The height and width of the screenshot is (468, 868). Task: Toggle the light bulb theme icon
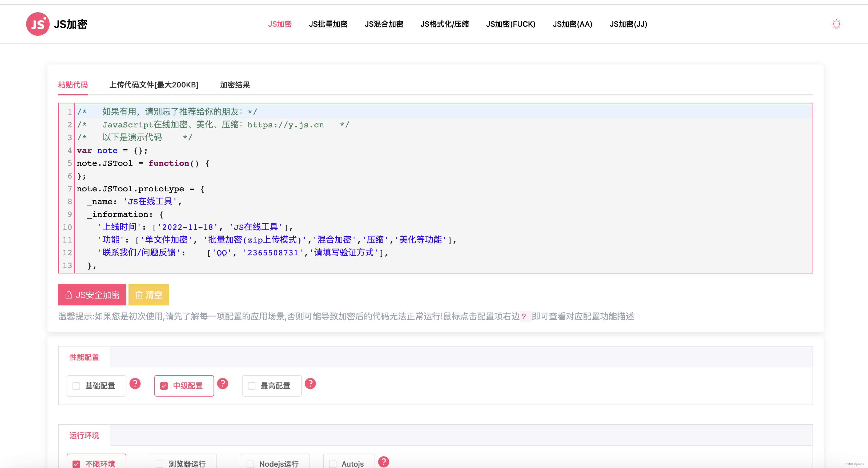pos(836,24)
